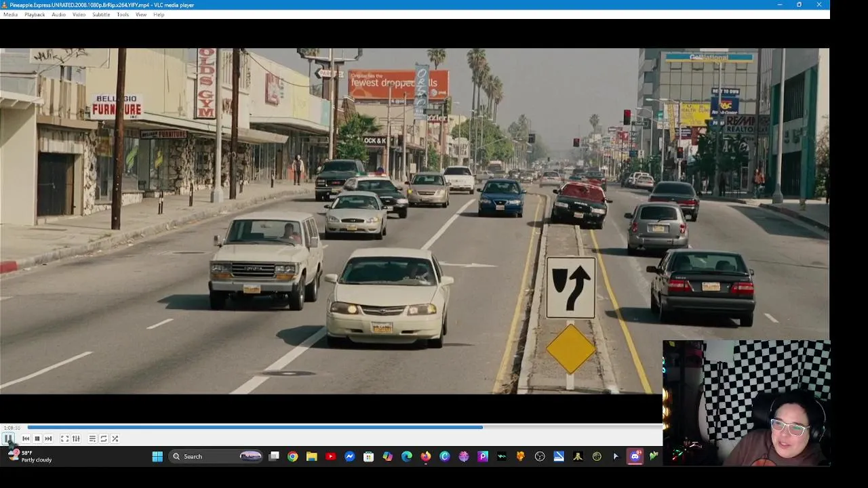Click the taskbar Search box

[x=217, y=457]
